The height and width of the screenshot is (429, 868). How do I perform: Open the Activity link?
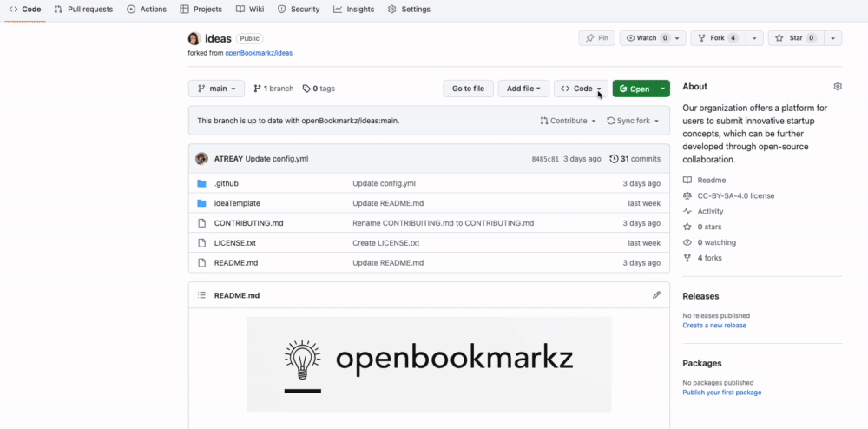click(710, 211)
